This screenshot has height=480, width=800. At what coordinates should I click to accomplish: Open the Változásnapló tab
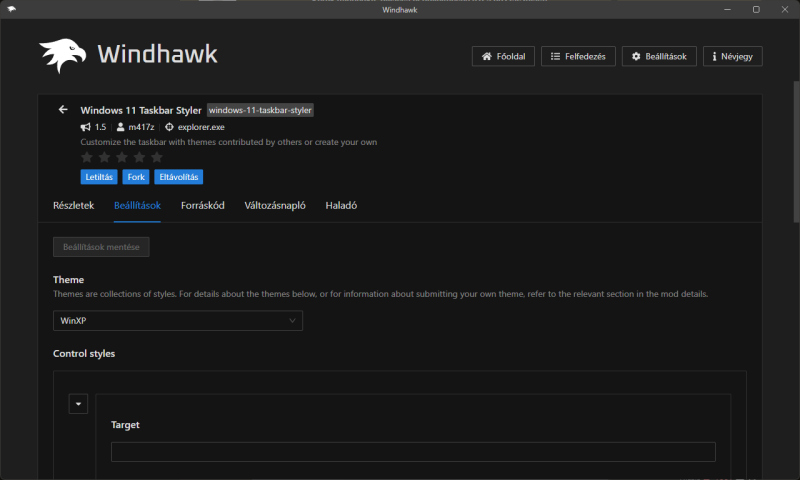click(x=275, y=206)
